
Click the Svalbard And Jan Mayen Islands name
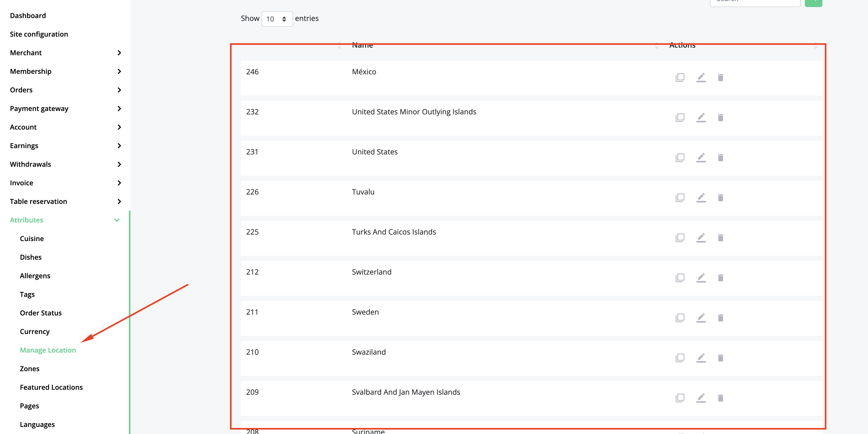point(406,392)
